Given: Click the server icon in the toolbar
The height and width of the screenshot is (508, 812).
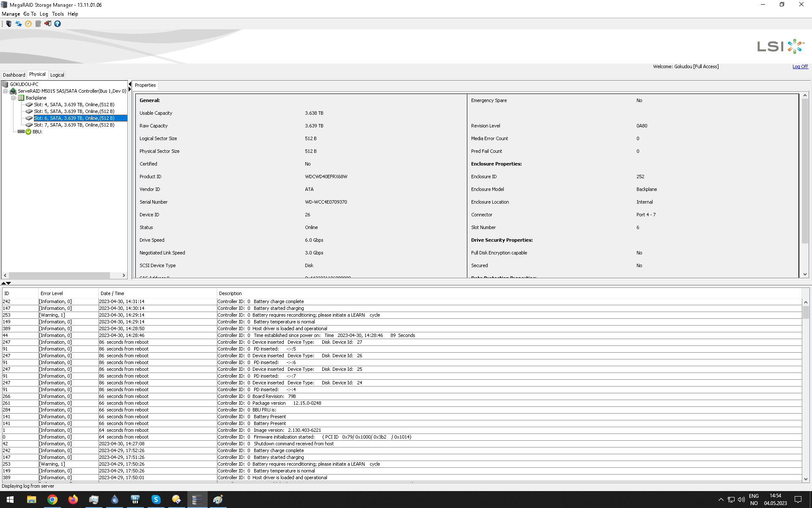Looking at the screenshot, I should click(9, 24).
